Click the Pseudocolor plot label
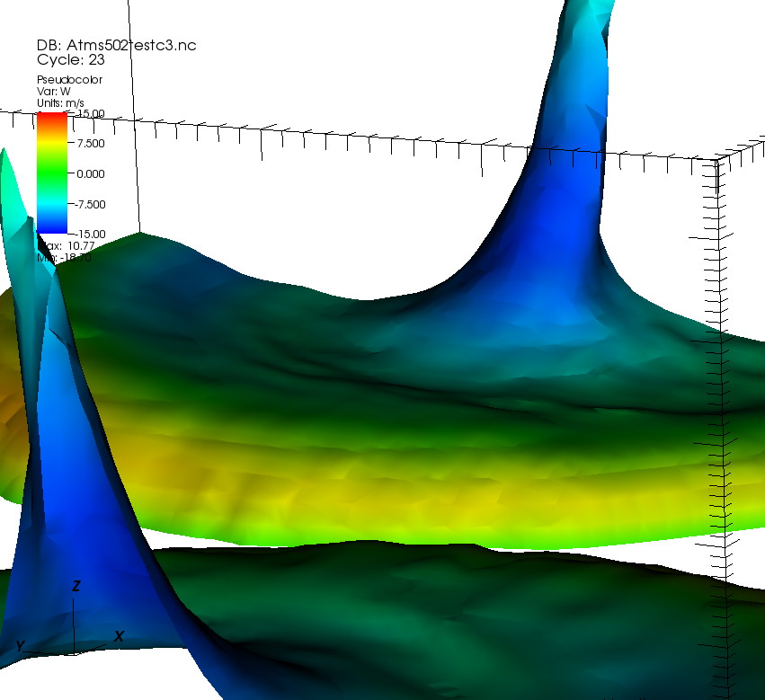765x700 pixels. point(69,79)
